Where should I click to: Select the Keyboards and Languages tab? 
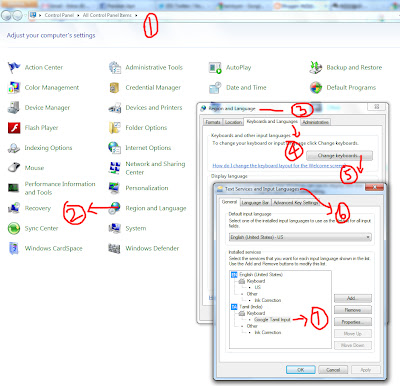click(272, 122)
